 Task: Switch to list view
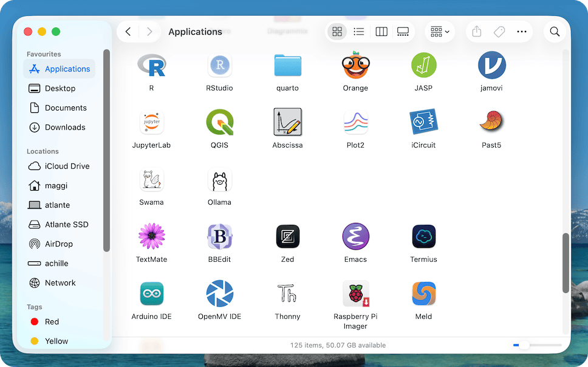tap(359, 32)
